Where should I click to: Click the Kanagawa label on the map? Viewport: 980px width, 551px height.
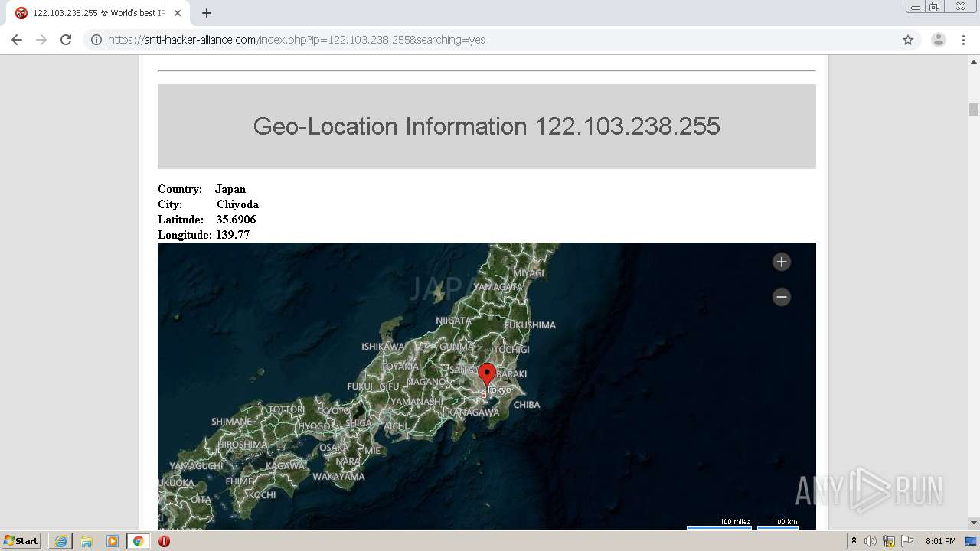pyautogui.click(x=473, y=412)
